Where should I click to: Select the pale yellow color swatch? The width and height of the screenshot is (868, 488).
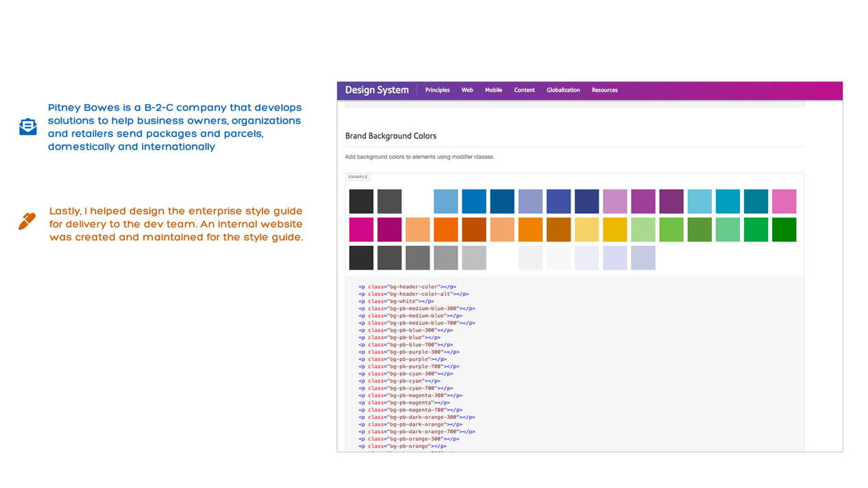pos(586,230)
